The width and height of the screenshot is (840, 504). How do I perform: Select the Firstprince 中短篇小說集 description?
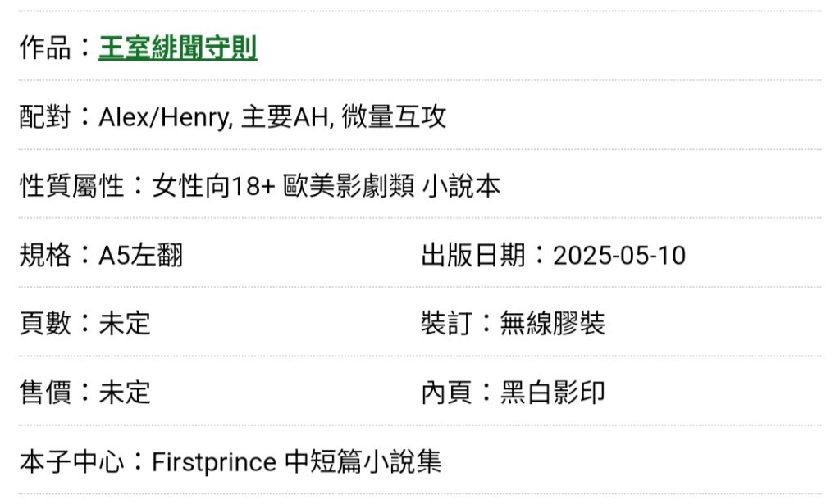click(x=297, y=461)
